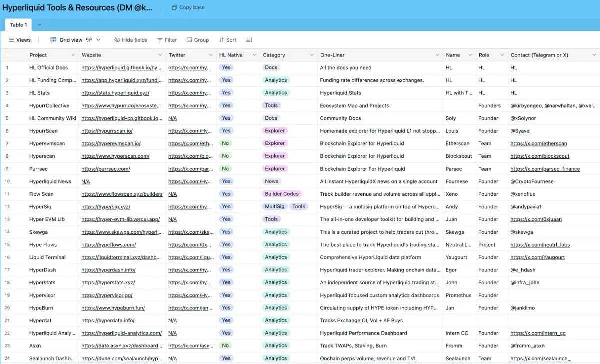This screenshot has width=600, height=364.
Task: Open the stats.hyperliquid.xyz website link
Action: 115,93
